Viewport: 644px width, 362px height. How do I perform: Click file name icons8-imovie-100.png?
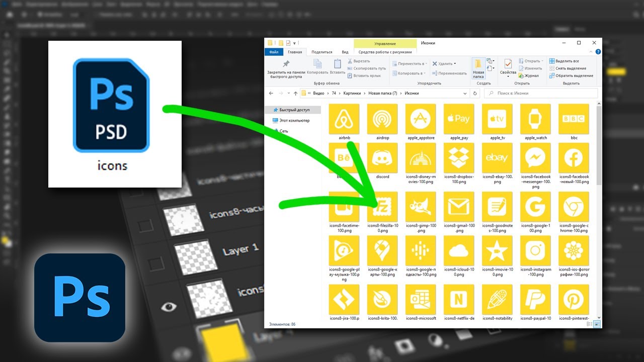tap(497, 272)
